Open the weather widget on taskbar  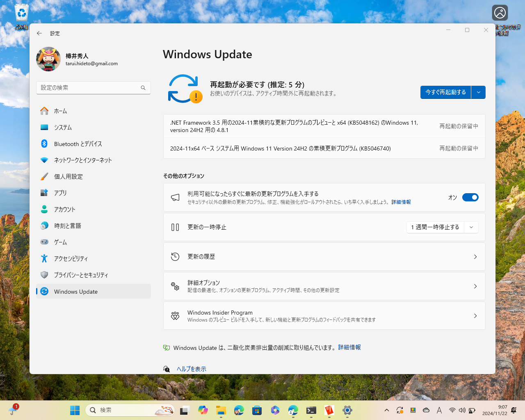click(x=13, y=410)
